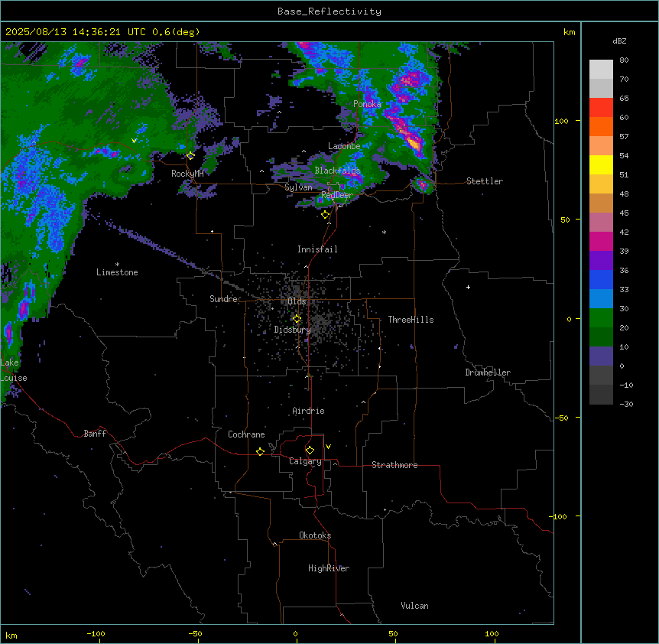
Task: Click the 0.6(deg) elevation angle text
Action: point(176,32)
